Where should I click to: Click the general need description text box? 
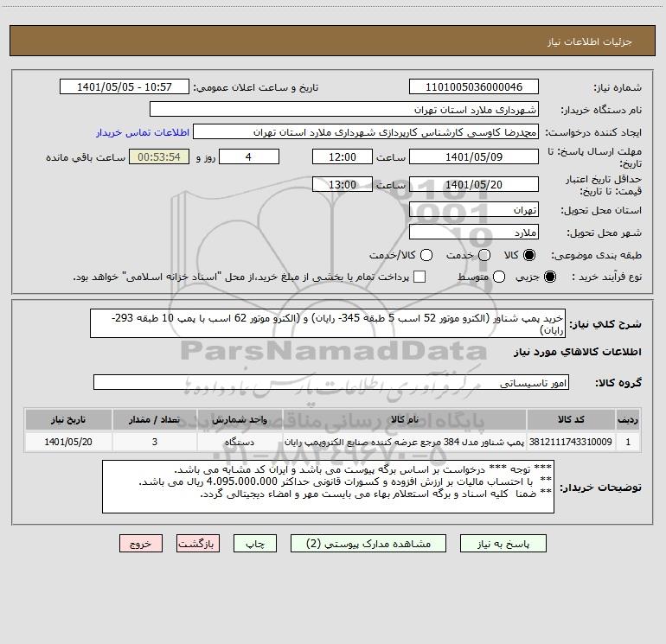pyautogui.click(x=328, y=323)
